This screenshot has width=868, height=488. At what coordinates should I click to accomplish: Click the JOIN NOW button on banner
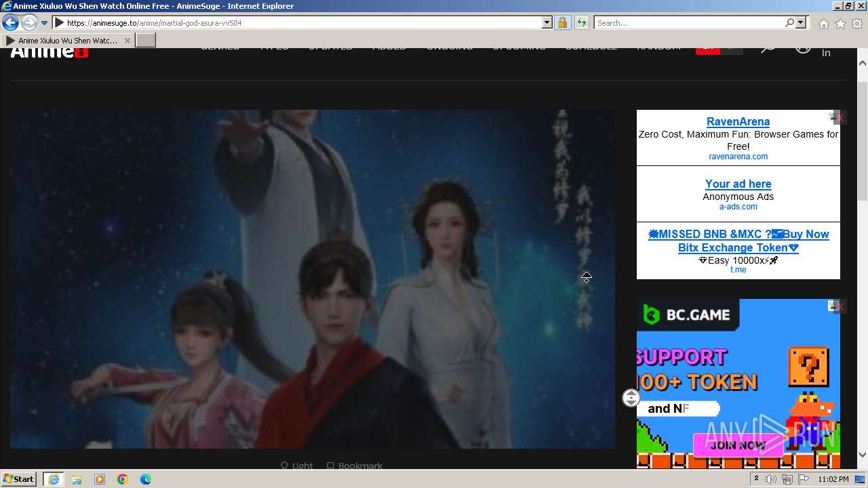[x=738, y=445]
